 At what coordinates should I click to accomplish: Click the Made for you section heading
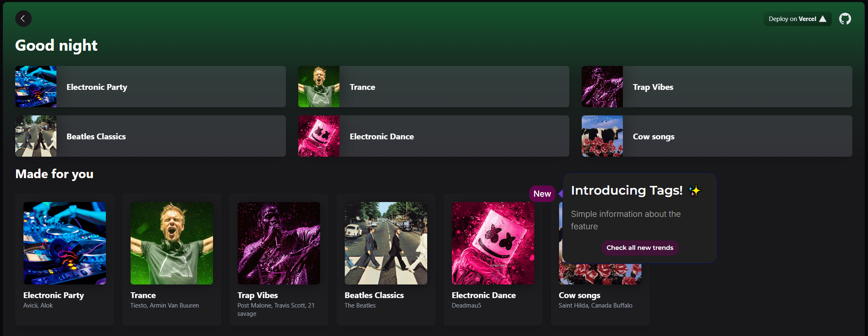click(54, 174)
